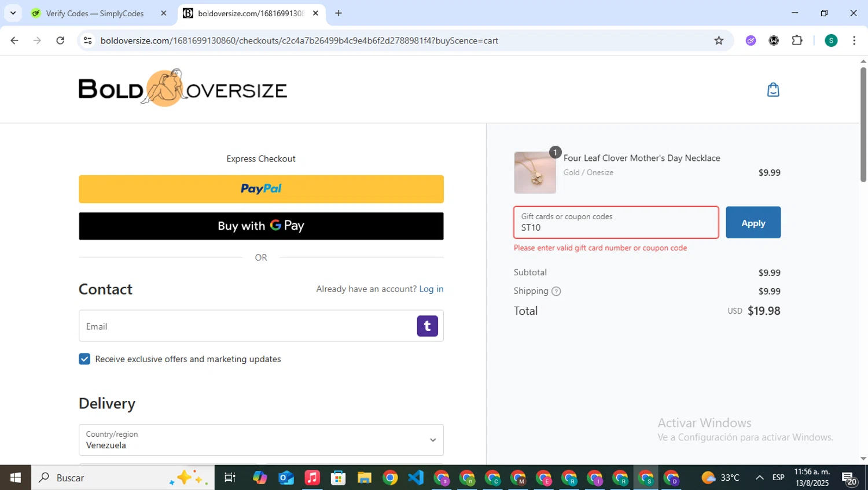Pay with PayPal express checkout
Screen dimensions: 868x490
point(261,189)
